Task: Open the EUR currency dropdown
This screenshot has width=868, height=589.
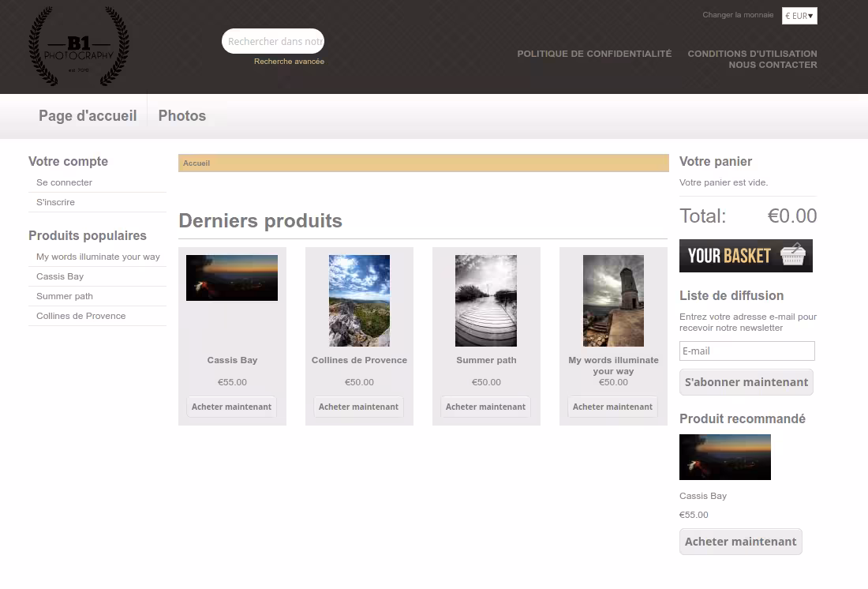Action: click(799, 16)
